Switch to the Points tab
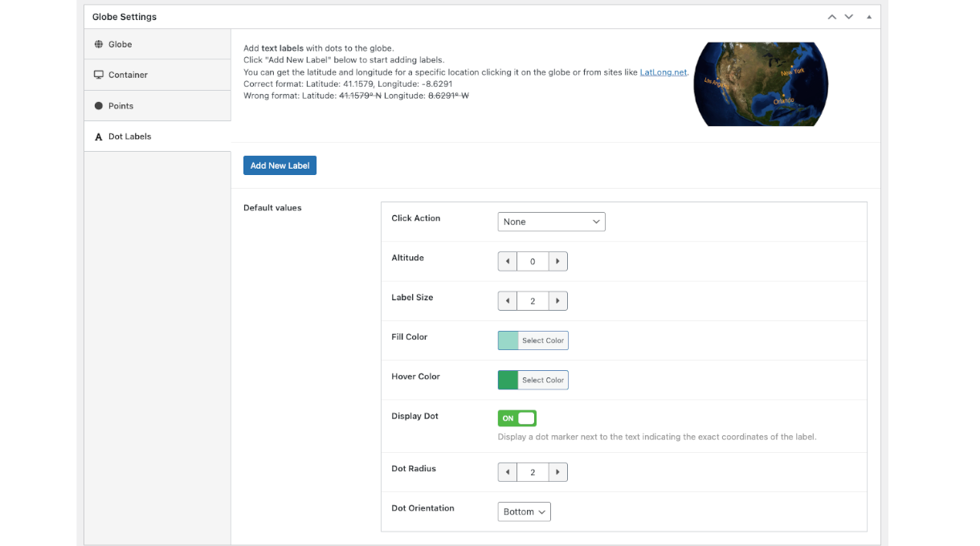The height and width of the screenshot is (546, 980). click(x=120, y=106)
